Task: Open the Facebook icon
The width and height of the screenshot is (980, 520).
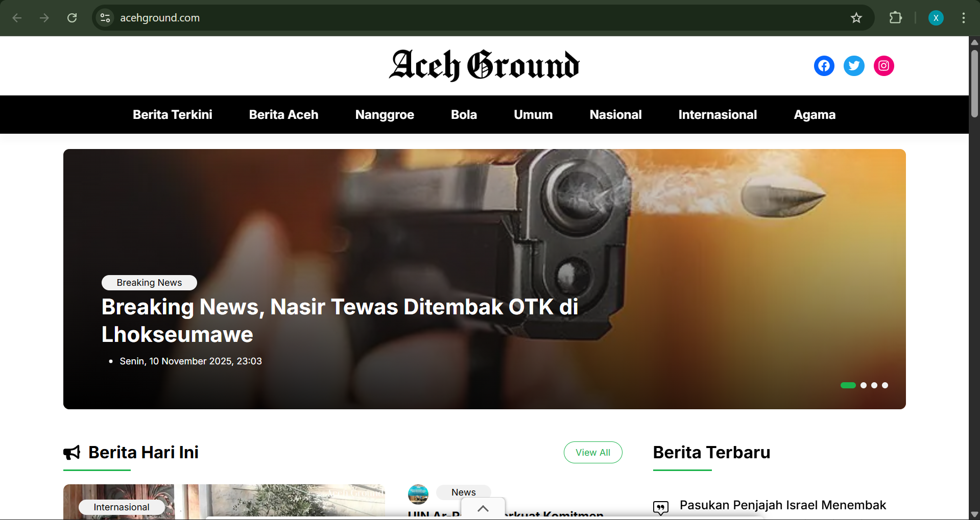Action: coord(824,65)
